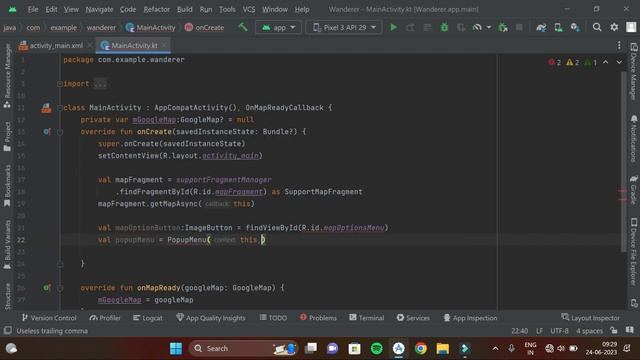Click the warnings count indicator in editor
The width and height of the screenshot is (640, 360).
point(572,62)
